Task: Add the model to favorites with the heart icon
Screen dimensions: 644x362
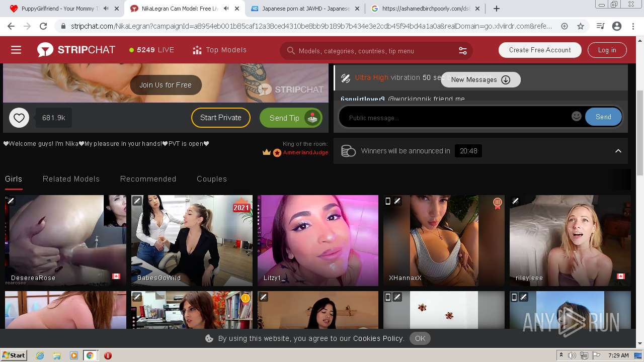Action: pyautogui.click(x=19, y=118)
